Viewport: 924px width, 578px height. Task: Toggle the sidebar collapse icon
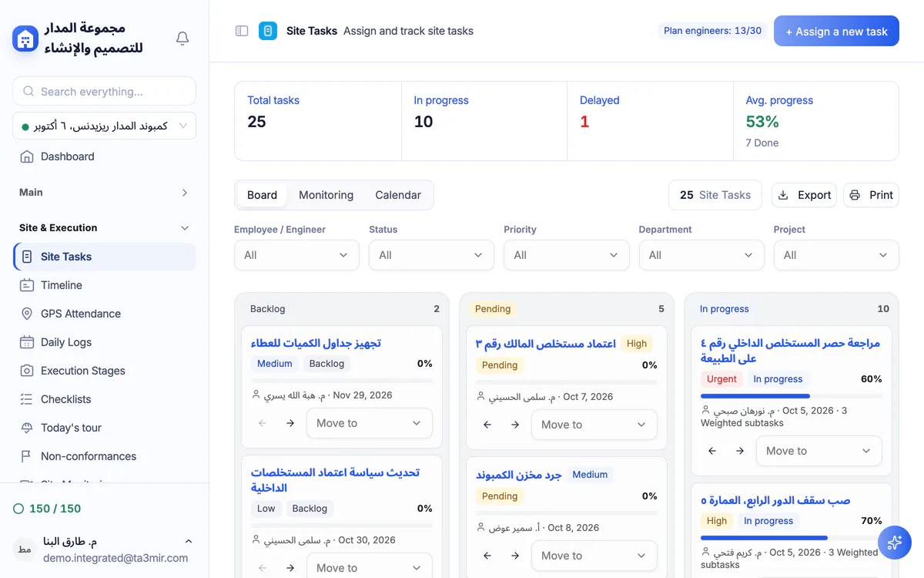coord(242,31)
